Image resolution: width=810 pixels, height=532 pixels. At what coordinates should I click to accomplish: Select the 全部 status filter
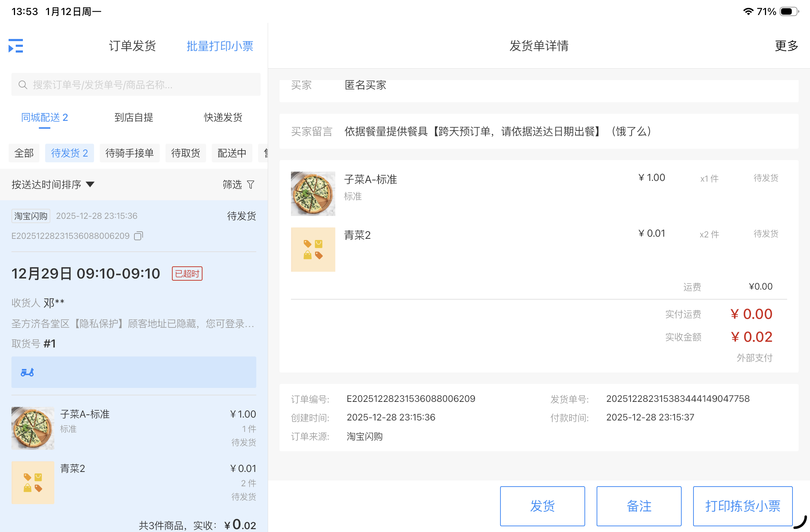click(24, 153)
